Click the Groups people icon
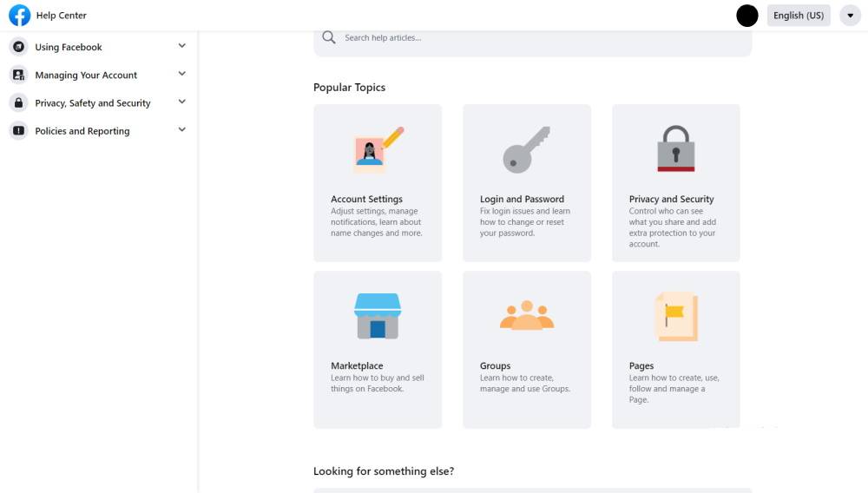868x493 pixels. (x=526, y=316)
